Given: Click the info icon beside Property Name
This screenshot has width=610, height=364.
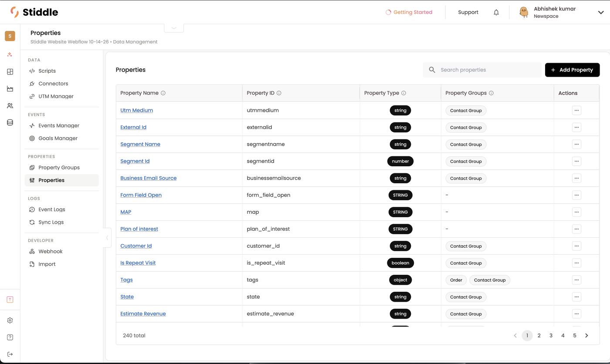Looking at the screenshot, I should [163, 93].
